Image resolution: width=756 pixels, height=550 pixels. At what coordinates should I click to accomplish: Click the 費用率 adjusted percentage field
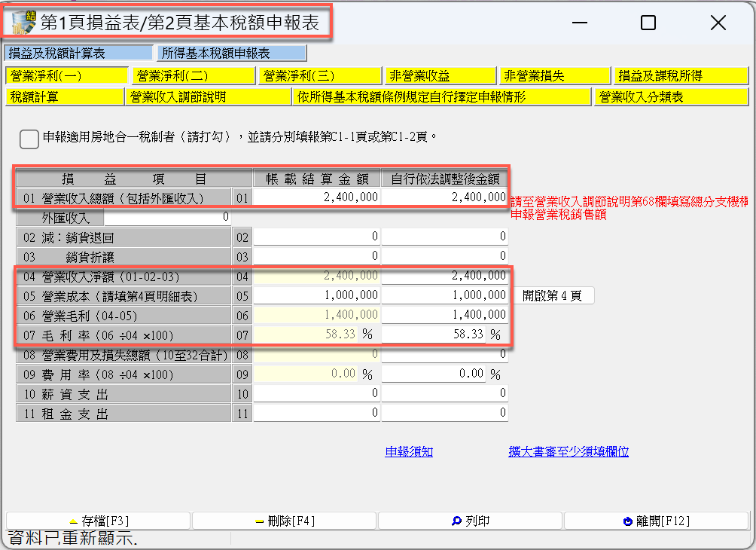tap(434, 374)
